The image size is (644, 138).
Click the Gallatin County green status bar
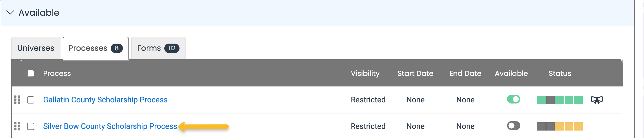(560, 100)
